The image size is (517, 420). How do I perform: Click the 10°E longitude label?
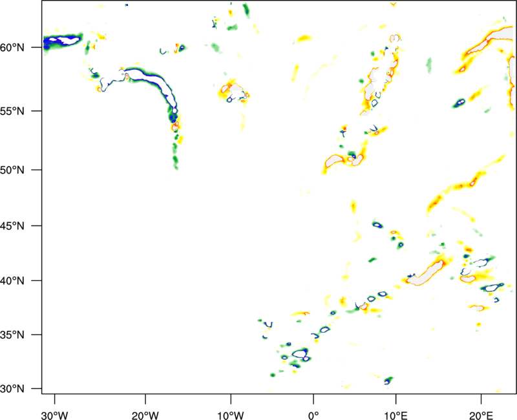pos(396,415)
